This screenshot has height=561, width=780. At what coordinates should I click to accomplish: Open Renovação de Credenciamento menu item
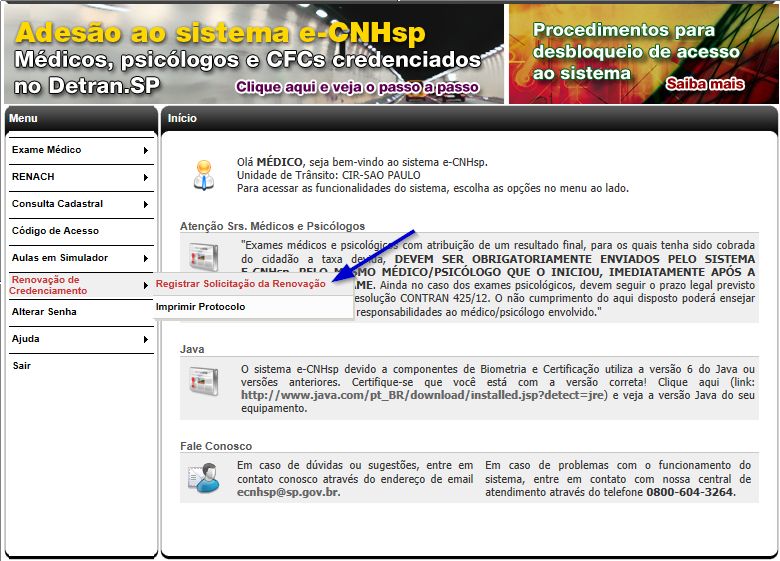50,285
